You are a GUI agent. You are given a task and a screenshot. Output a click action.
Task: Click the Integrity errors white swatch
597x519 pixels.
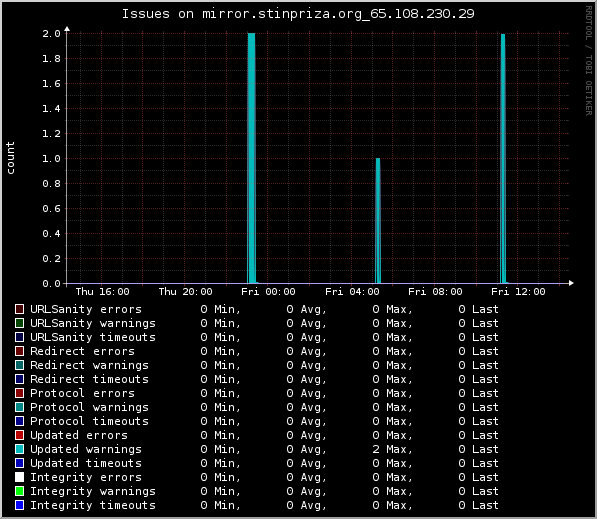pos(19,477)
